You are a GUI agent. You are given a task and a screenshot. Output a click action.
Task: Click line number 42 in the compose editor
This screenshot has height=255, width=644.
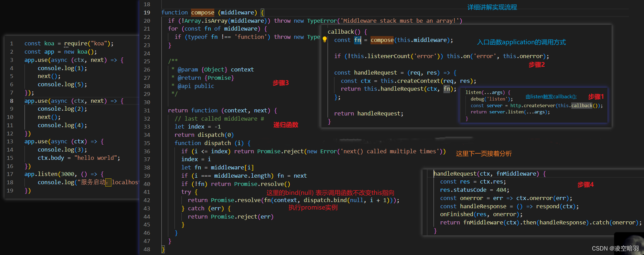point(147,200)
